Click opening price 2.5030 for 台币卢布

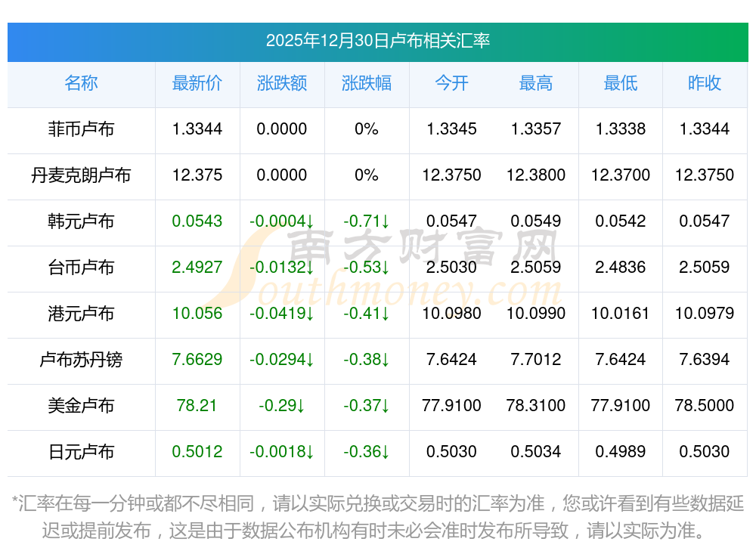pyautogui.click(x=451, y=267)
